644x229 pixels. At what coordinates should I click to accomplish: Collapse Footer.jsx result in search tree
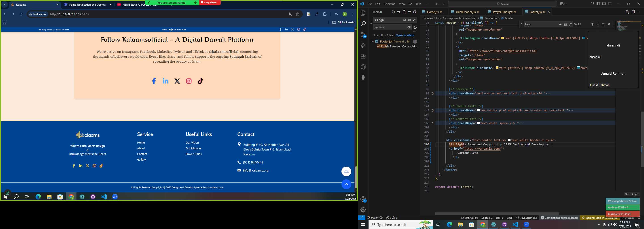(373, 42)
